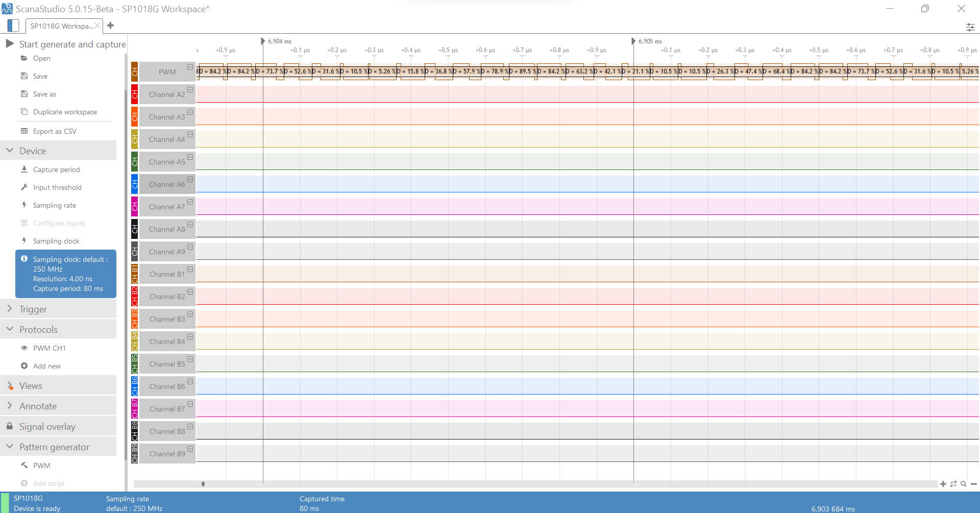Screen dimensions: 980x513
Task: Click the zoom out minus icon near scrollbar
Action: pyautogui.click(x=974, y=484)
